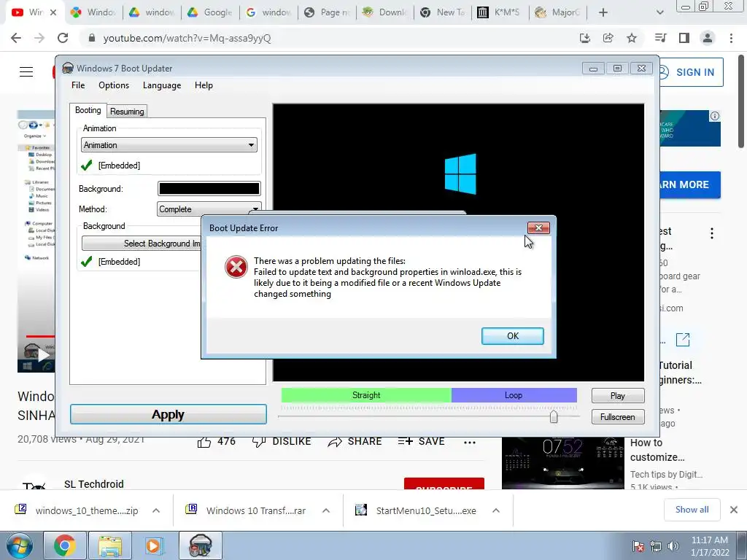Screen dimensions: 747x560
Task: Expand options for StartMenu10_Setu exe download
Action: (495, 510)
